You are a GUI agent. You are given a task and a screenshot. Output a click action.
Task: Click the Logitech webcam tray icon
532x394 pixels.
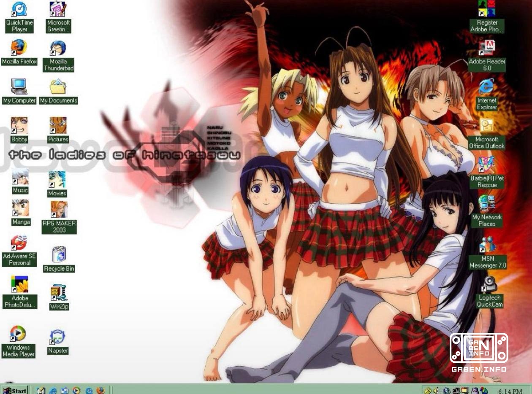pos(475,391)
